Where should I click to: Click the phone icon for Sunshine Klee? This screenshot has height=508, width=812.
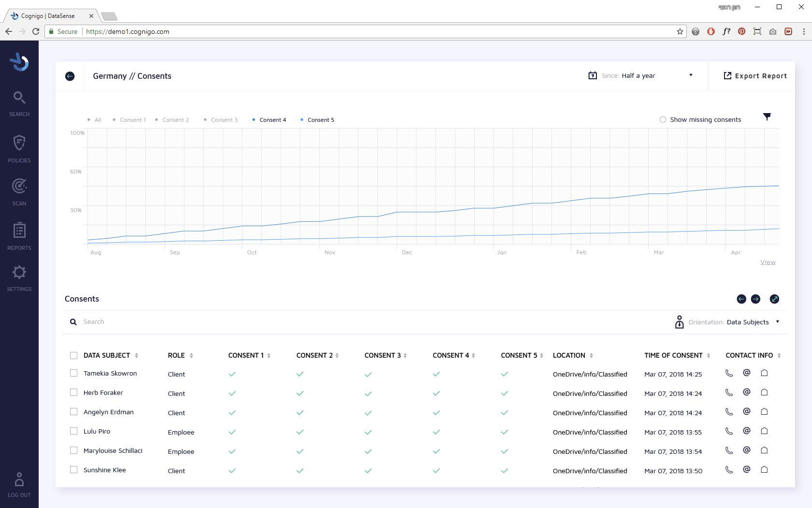tap(729, 469)
